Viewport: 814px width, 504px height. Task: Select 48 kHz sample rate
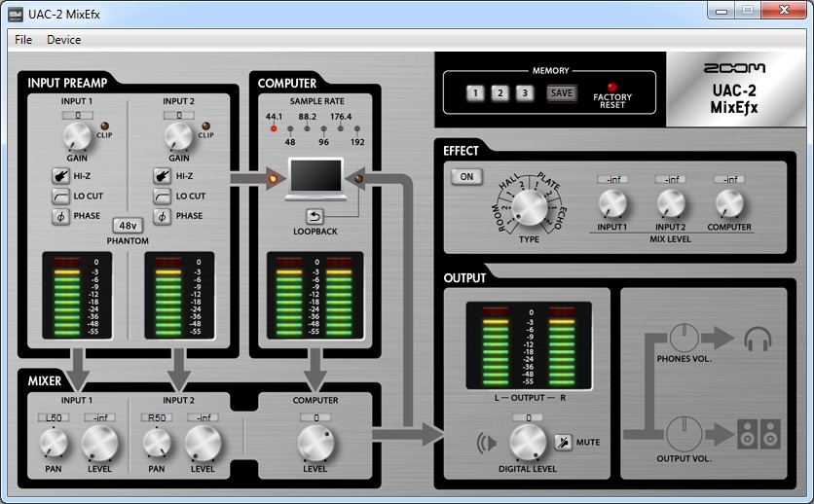pyautogui.click(x=290, y=128)
